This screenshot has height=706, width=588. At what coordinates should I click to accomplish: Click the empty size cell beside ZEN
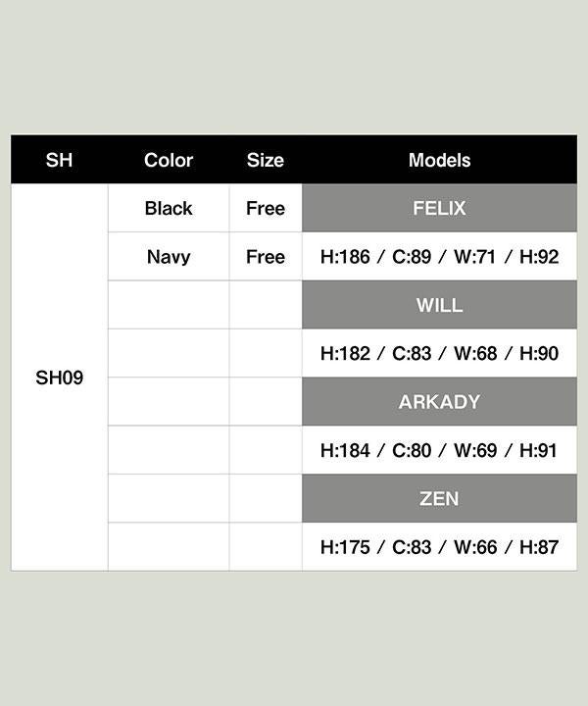pyautogui.click(x=266, y=498)
